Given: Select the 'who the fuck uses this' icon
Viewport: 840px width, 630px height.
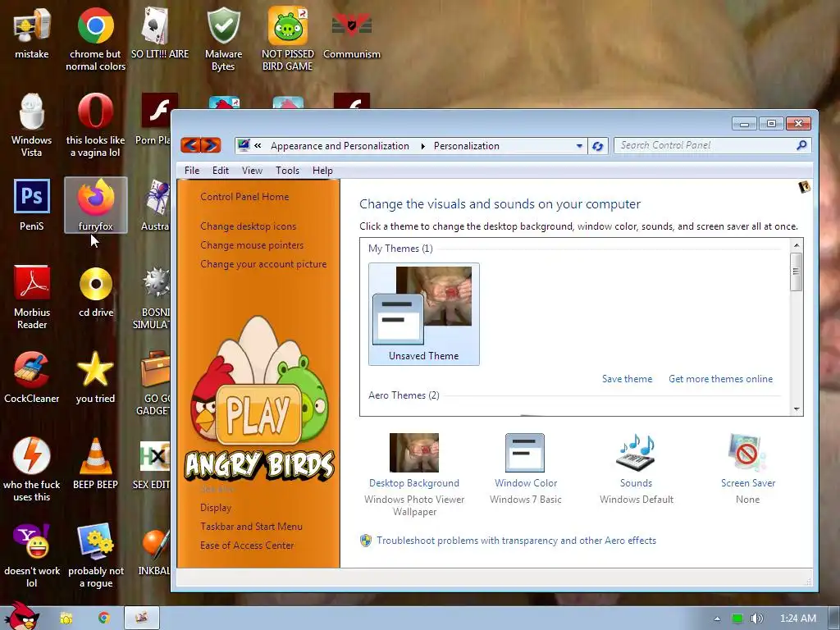Looking at the screenshot, I should click(32, 470).
